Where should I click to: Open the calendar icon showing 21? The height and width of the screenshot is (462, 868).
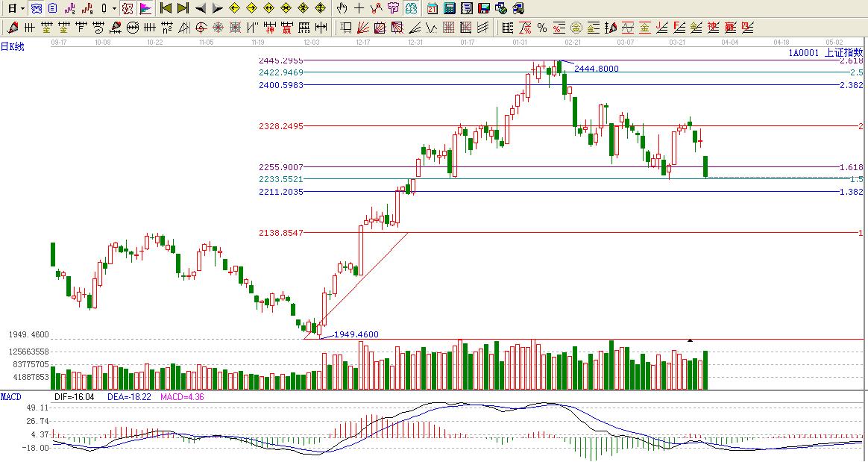pyautogui.click(x=433, y=9)
